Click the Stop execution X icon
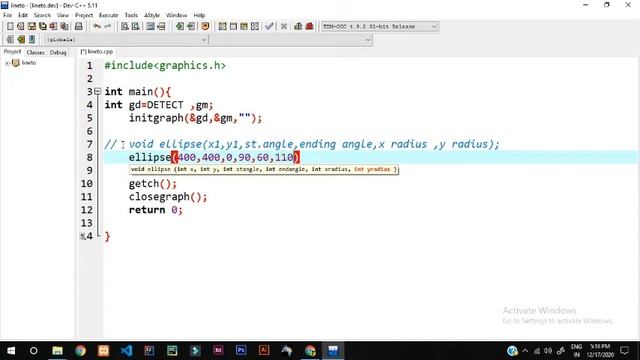Screen dimensions: 640x360 284,27
